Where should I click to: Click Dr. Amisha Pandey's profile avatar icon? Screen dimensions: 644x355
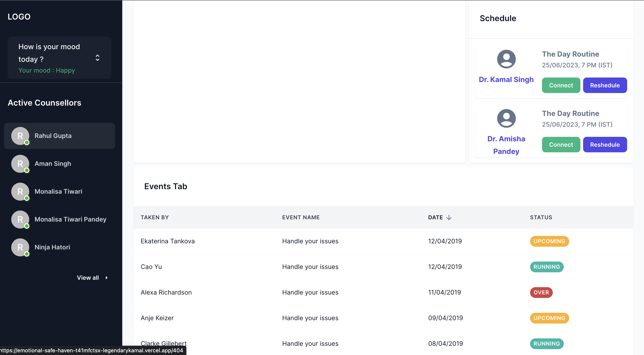(506, 118)
